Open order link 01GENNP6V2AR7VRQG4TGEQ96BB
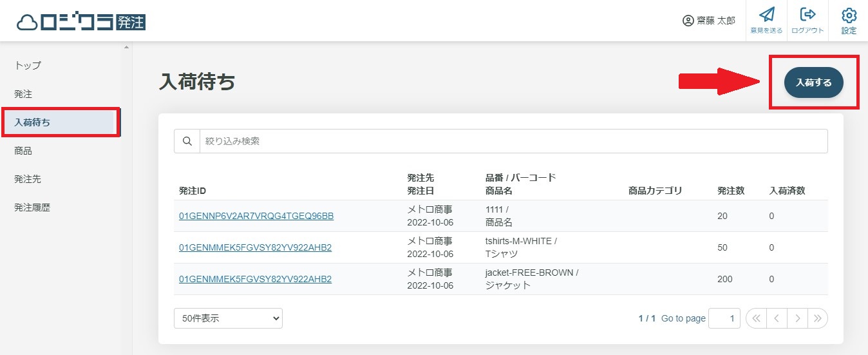Screen dimensions: 868x355 click(256, 216)
